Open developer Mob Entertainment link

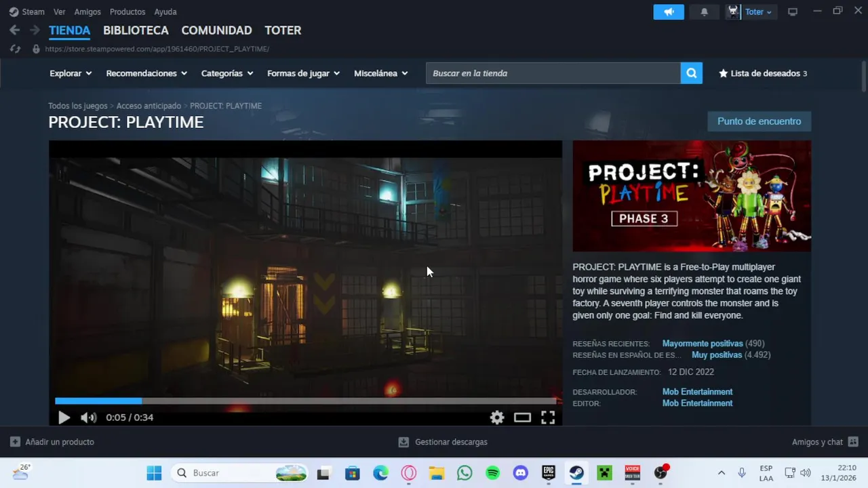697,392
